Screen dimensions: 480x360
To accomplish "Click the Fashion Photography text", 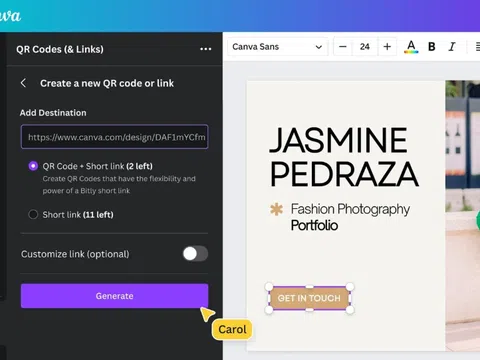I will coord(350,209).
